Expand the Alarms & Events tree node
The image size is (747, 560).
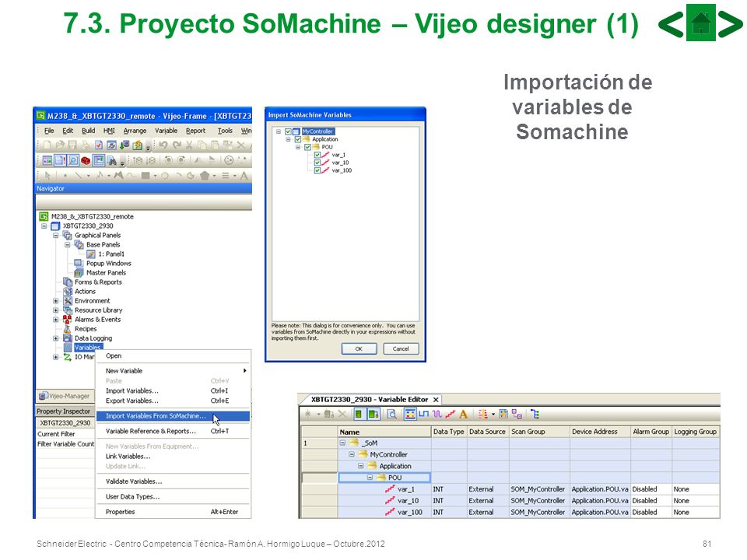coord(55,320)
